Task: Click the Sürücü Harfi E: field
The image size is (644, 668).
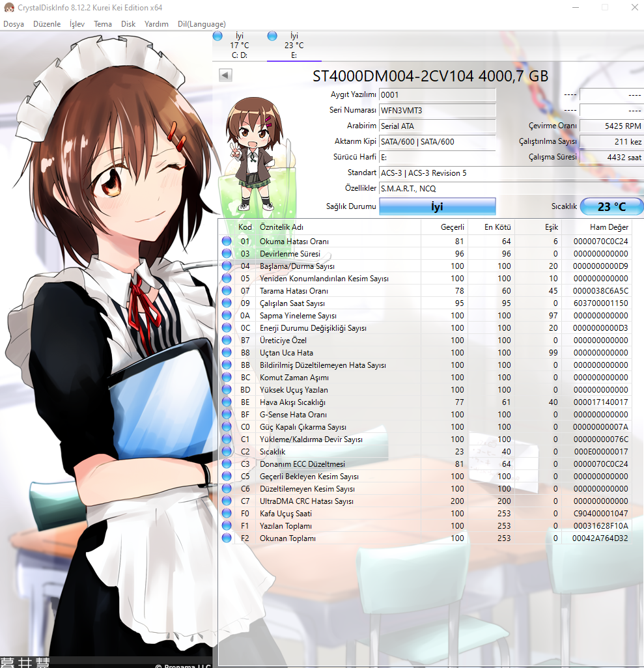Action: tap(438, 157)
